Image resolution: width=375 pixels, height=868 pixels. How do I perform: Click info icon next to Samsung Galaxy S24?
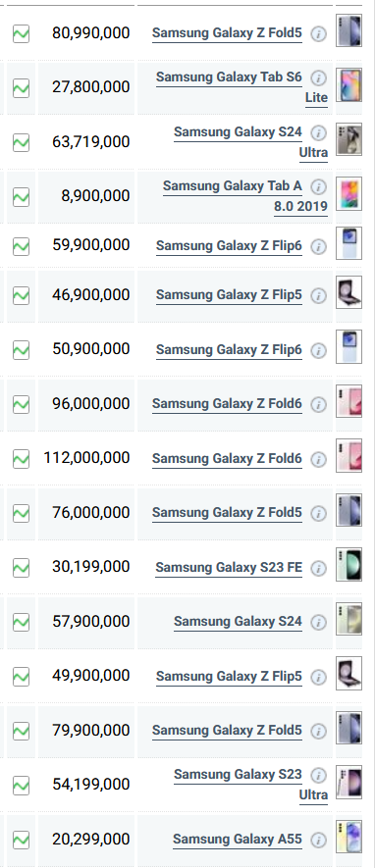click(x=318, y=623)
